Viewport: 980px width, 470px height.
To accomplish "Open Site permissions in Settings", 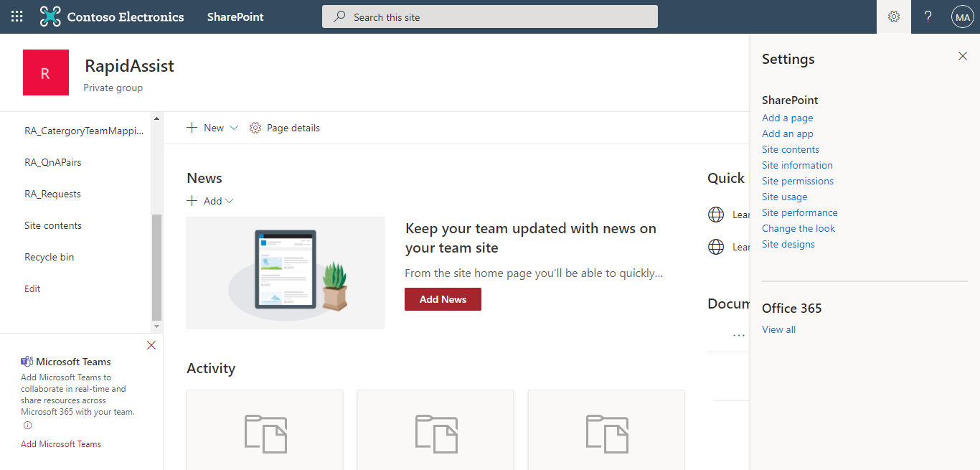I will (797, 181).
